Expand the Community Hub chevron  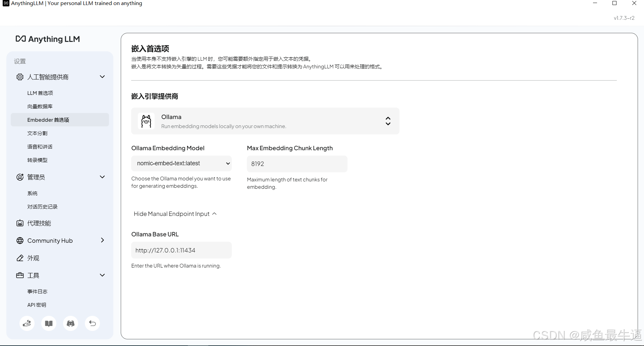[102, 240]
